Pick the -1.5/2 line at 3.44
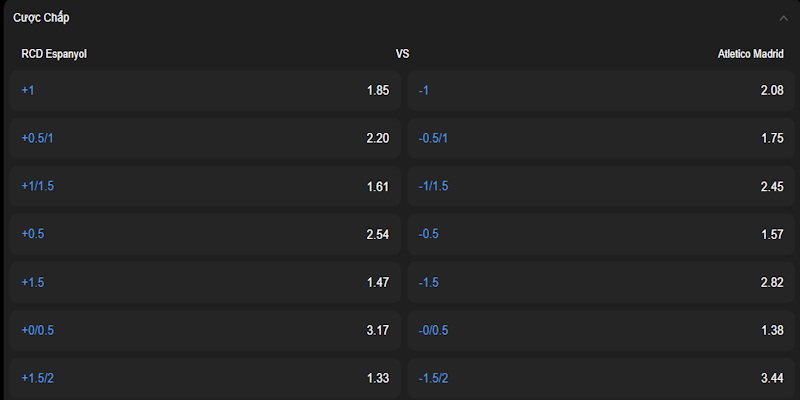This screenshot has width=800, height=400. pyautogui.click(x=601, y=378)
